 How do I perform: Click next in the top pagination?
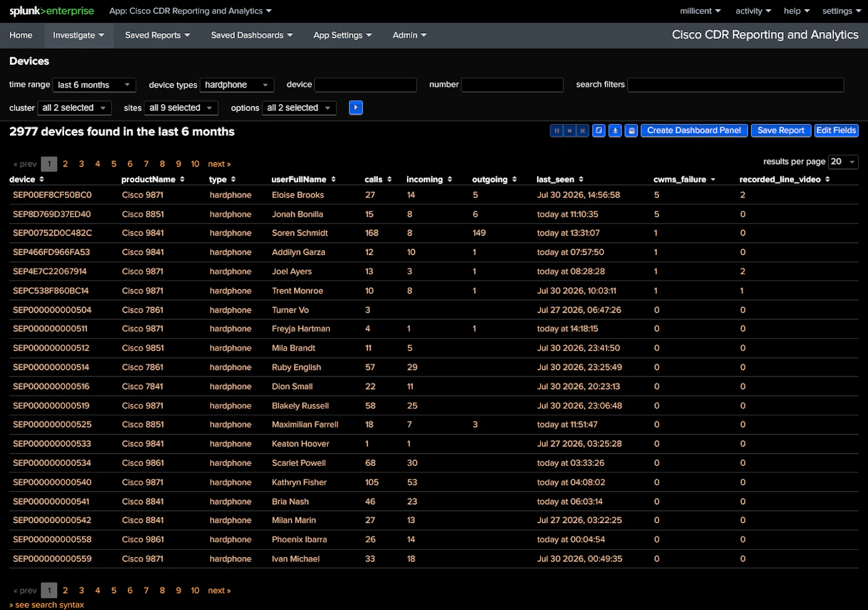coord(219,164)
